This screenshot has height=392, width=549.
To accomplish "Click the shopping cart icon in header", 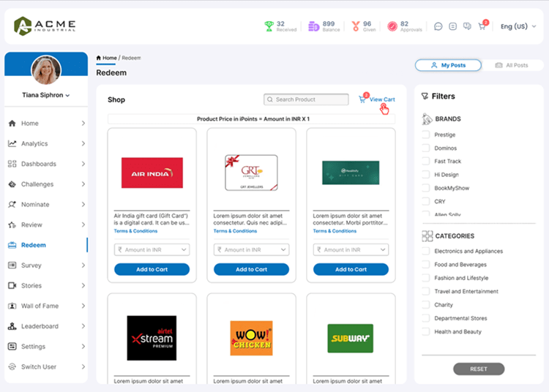I will point(482,26).
